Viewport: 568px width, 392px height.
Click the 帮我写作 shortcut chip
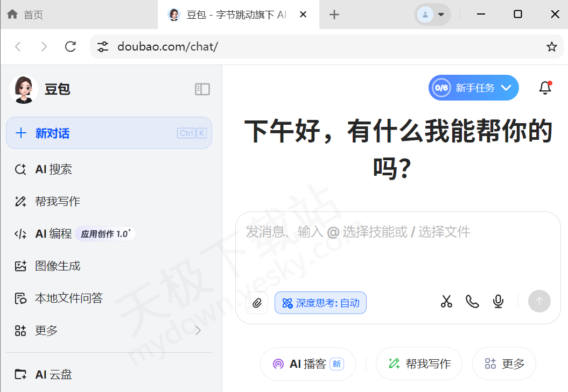[x=419, y=364]
